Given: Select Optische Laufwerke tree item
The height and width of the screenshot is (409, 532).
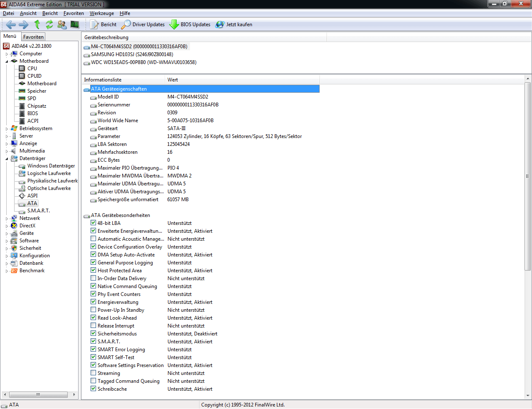Looking at the screenshot, I should click(x=49, y=188).
